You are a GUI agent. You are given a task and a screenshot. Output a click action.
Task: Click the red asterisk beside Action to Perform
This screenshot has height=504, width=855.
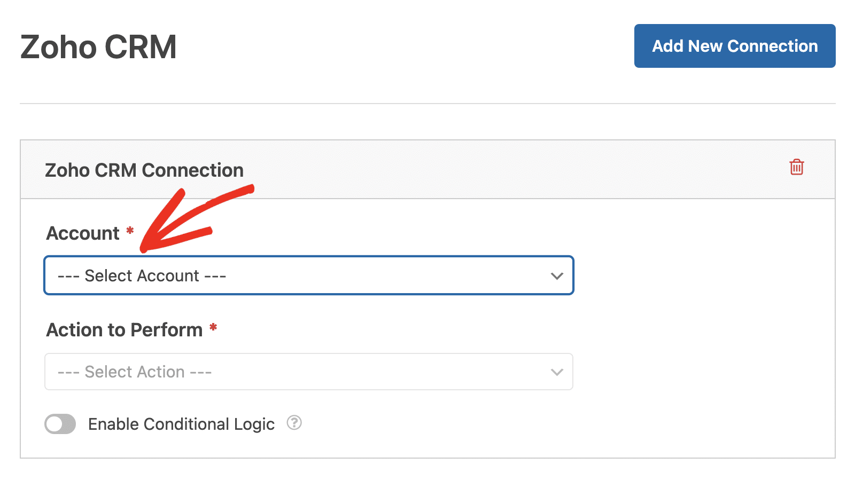coord(213,327)
